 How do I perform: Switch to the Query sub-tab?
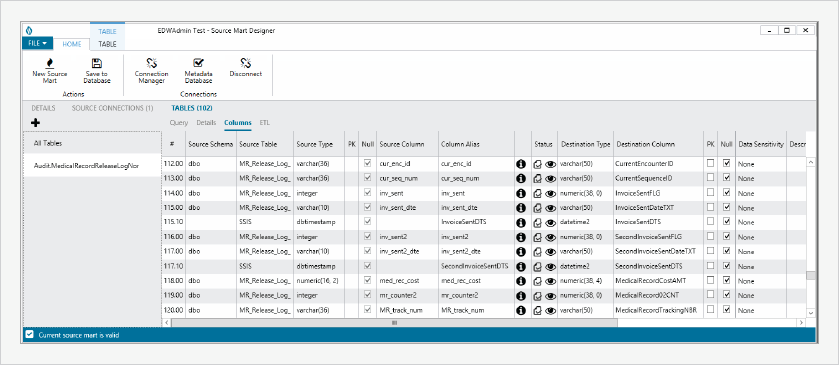click(x=179, y=123)
